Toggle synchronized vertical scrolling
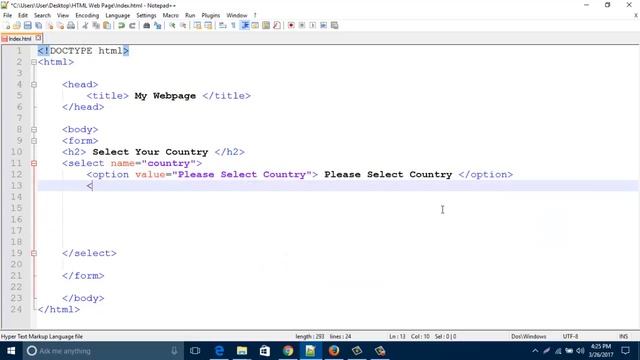Screen dimensions: 640x360 pyautogui.click(x=198, y=25)
